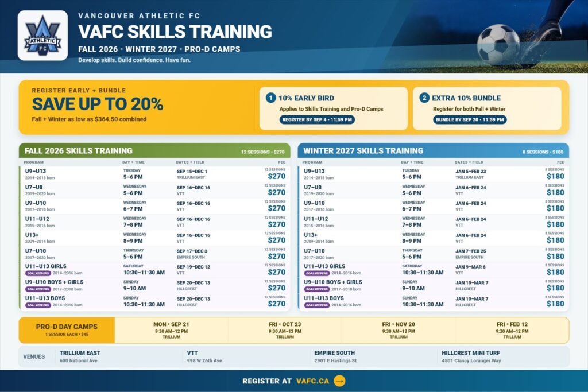The height and width of the screenshot is (392, 588).
Task: Click Goalkeepers badge in Winter U11–U13 Boys row
Action: click(317, 305)
